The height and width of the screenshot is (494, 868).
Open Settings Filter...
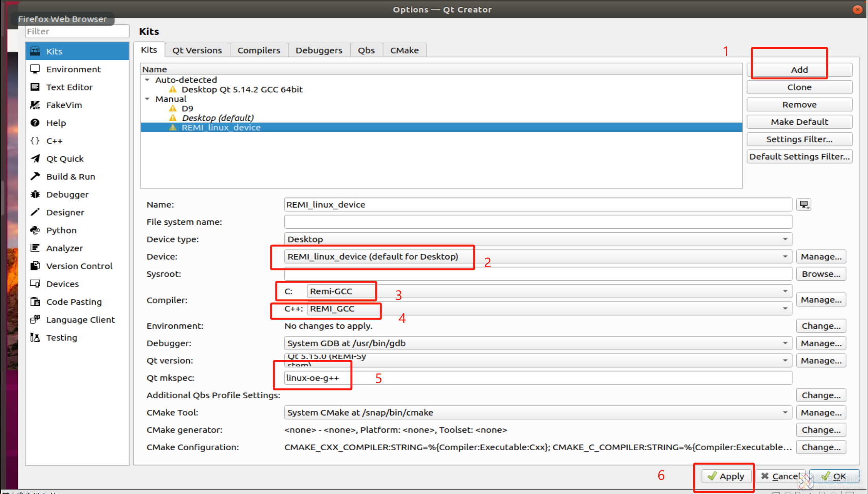click(x=800, y=139)
